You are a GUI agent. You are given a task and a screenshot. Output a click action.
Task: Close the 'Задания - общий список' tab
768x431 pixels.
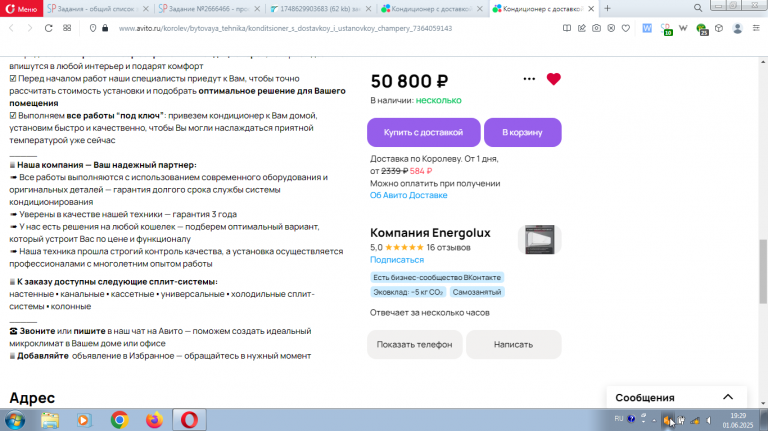[x=145, y=9]
